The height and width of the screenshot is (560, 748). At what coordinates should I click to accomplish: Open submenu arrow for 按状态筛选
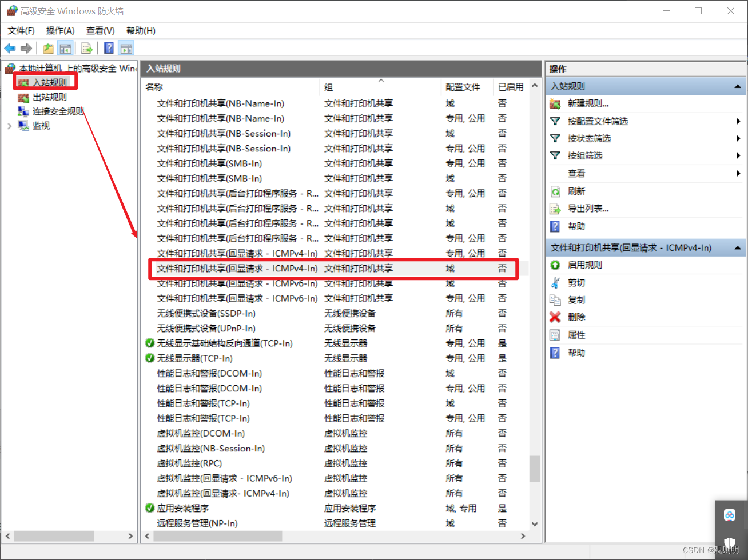click(738, 138)
